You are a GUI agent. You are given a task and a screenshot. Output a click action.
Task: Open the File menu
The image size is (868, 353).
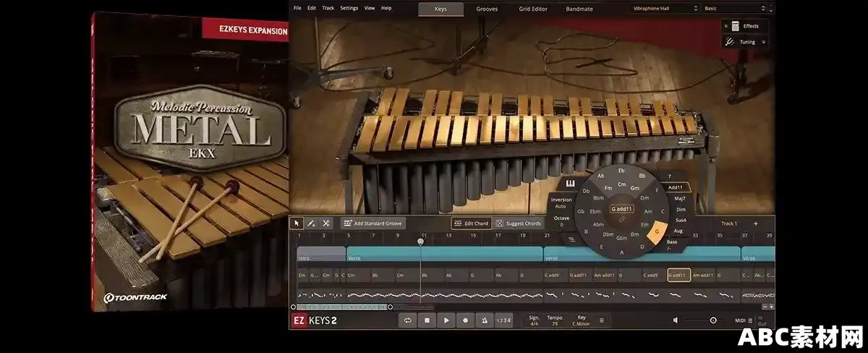click(x=297, y=8)
